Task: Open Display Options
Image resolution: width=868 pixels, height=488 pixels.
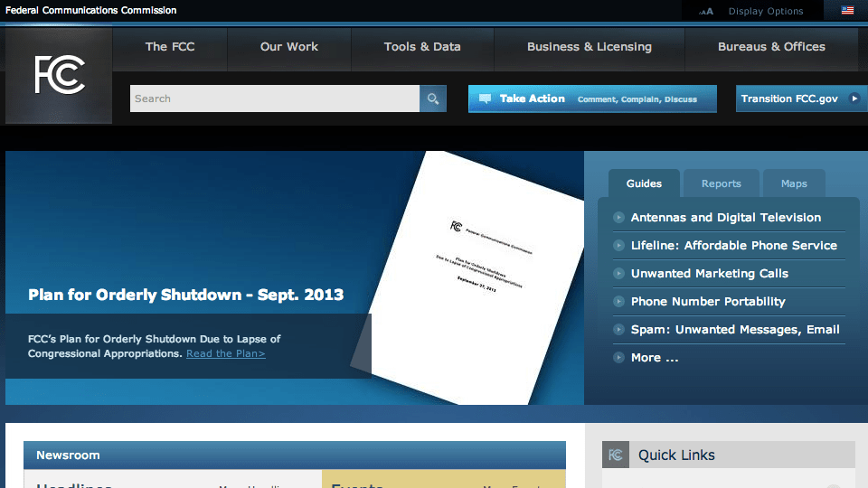Action: [766, 11]
